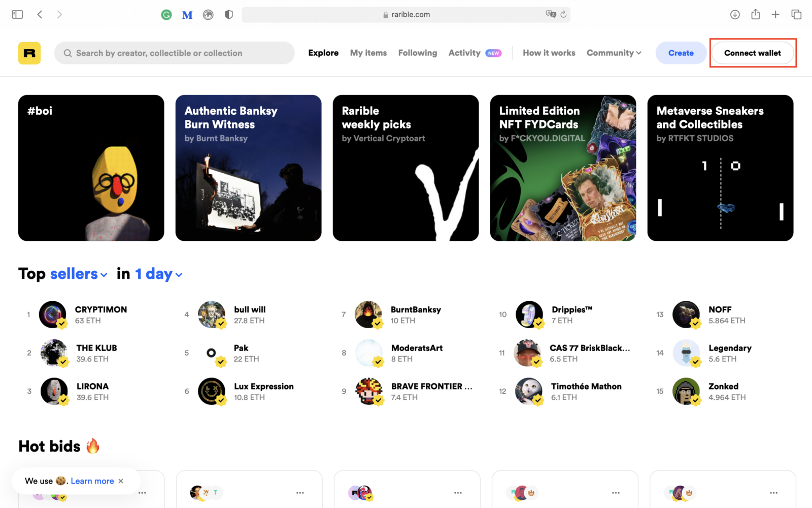This screenshot has width=812, height=508.
Task: Open the blue M extension icon
Action: point(187,15)
